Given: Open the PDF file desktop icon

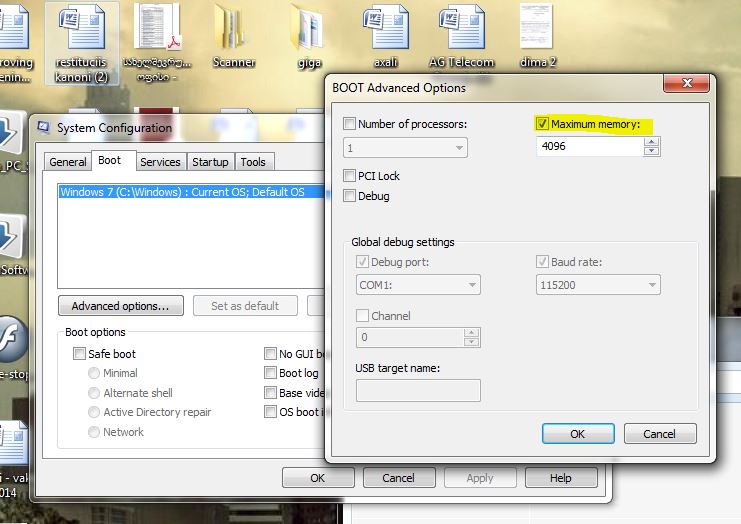Looking at the screenshot, I should 157,43.
